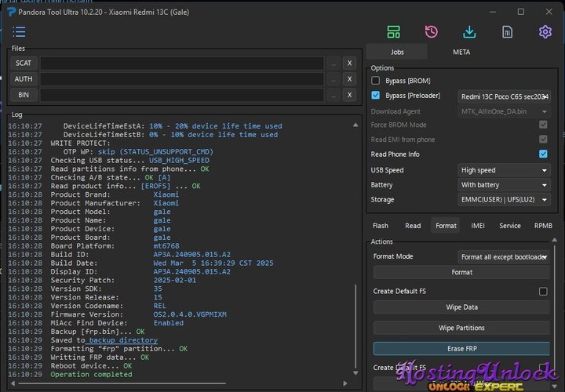Image resolution: width=565 pixels, height=392 pixels.
Task: Click the Wipe Data button
Action: [x=461, y=307]
